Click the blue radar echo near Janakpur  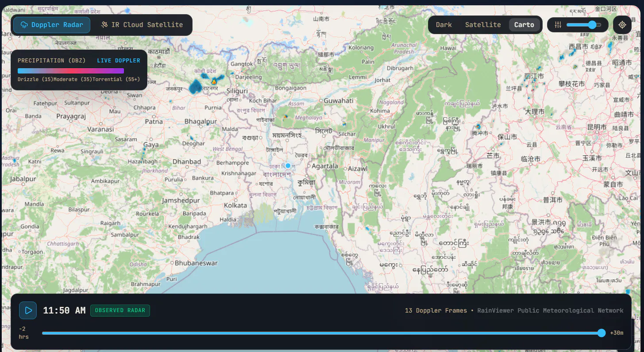pyautogui.click(x=195, y=87)
